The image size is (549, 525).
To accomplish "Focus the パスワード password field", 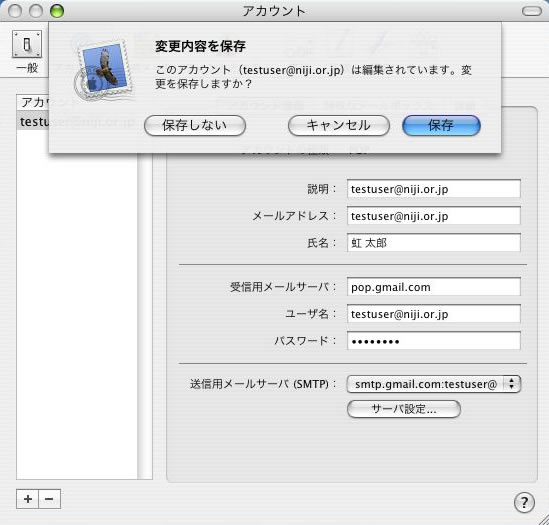I will click(x=433, y=341).
